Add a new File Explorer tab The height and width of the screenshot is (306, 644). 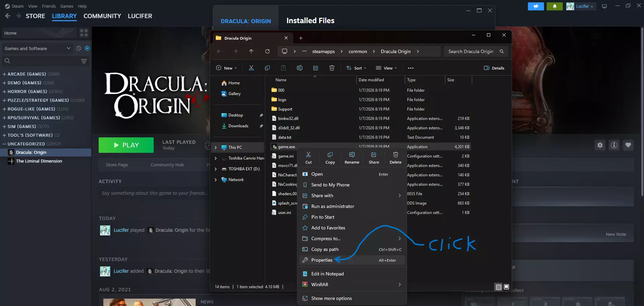click(x=301, y=38)
